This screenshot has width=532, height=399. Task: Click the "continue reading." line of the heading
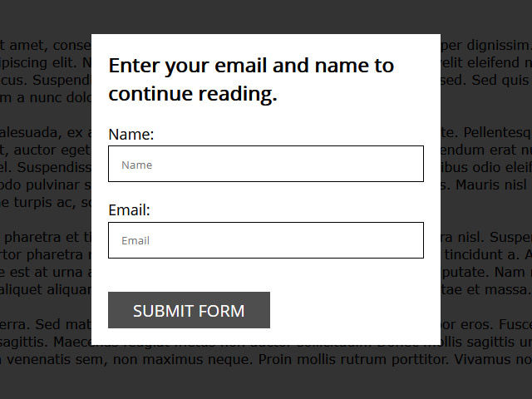coord(192,94)
